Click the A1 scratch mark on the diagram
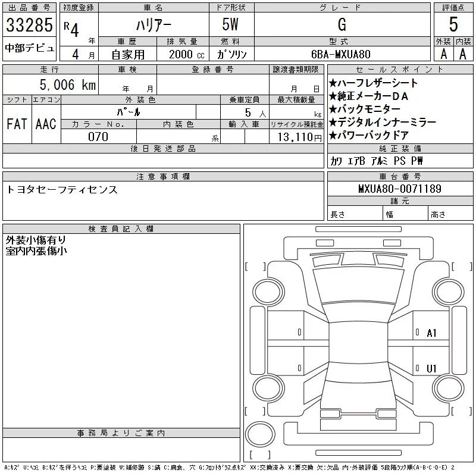Screen dimensions: 476x476 tap(431, 333)
